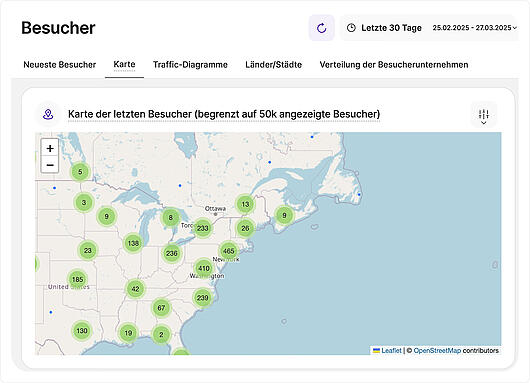Follow the Leaflet link
This screenshot has width=530, height=383.
click(391, 351)
